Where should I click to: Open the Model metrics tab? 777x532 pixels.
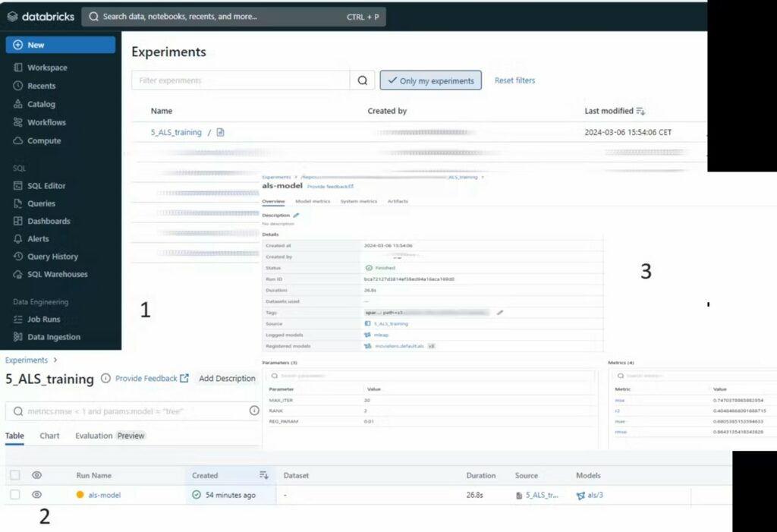(x=312, y=201)
